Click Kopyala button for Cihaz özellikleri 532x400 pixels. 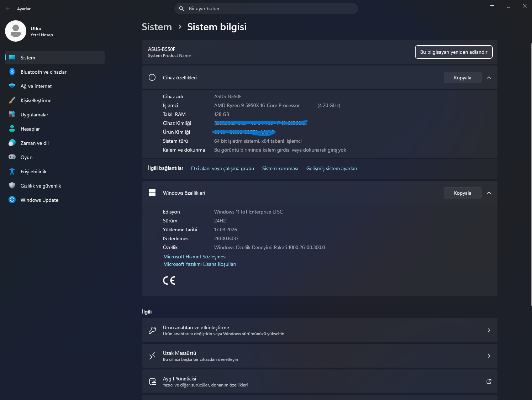pyautogui.click(x=463, y=78)
